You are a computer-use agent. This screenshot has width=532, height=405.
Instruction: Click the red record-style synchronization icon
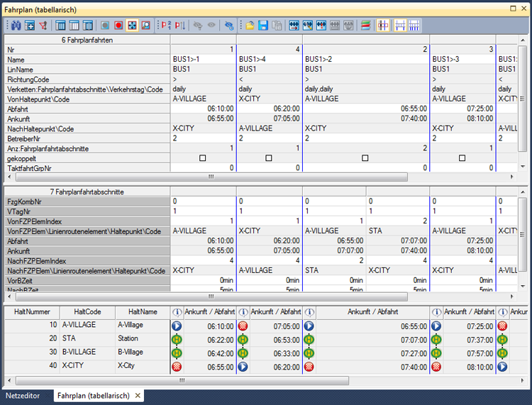118,25
